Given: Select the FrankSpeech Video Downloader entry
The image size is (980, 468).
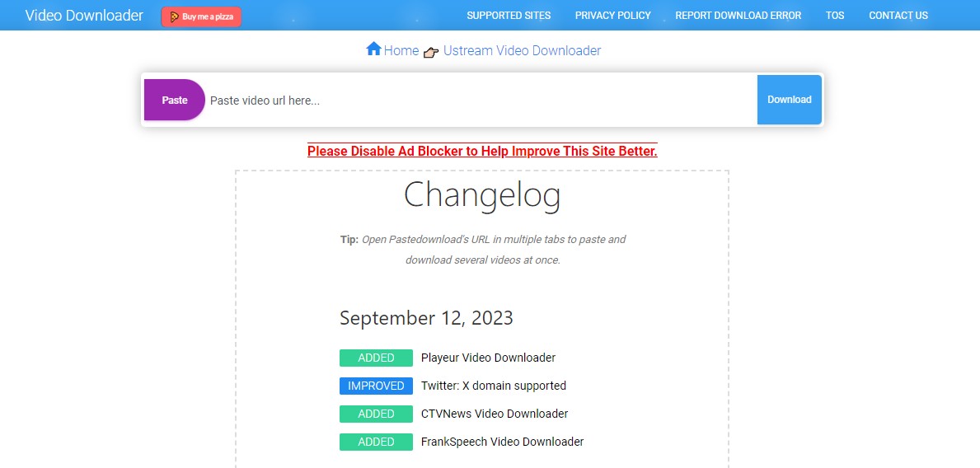Looking at the screenshot, I should (502, 442).
